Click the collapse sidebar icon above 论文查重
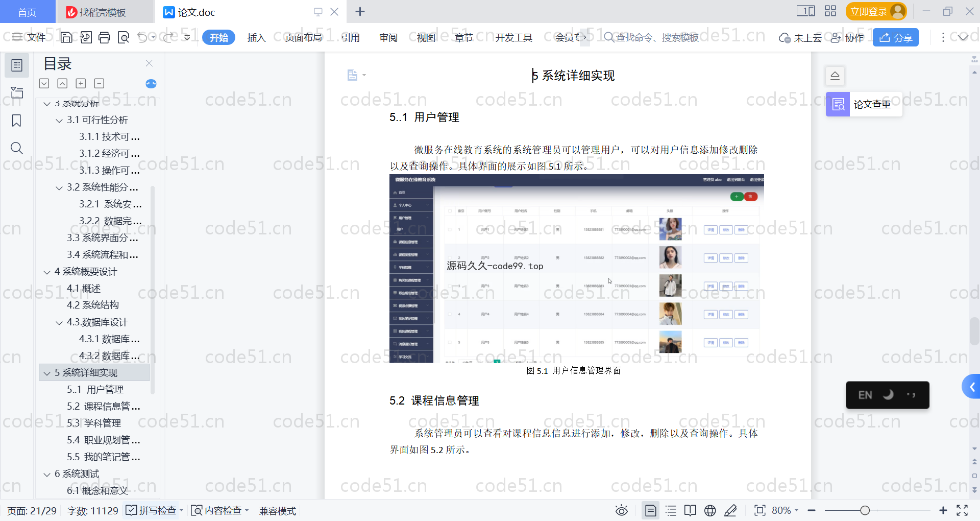This screenshot has height=521, width=980. (835, 76)
